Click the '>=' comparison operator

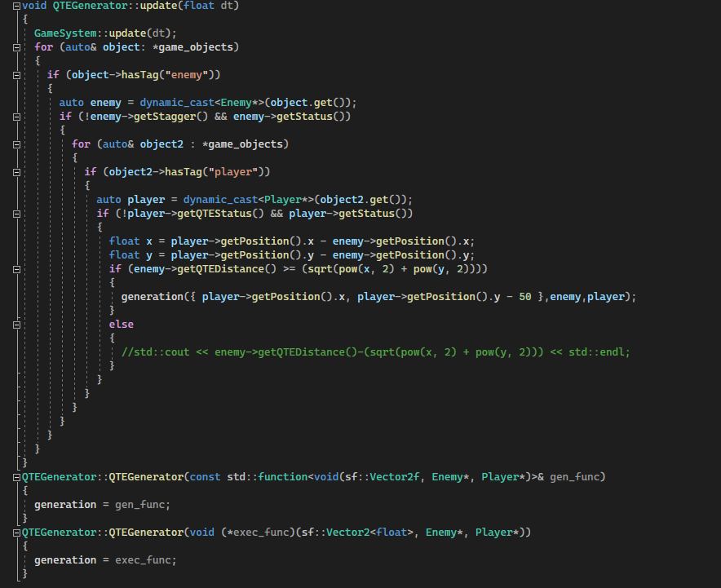290,268
